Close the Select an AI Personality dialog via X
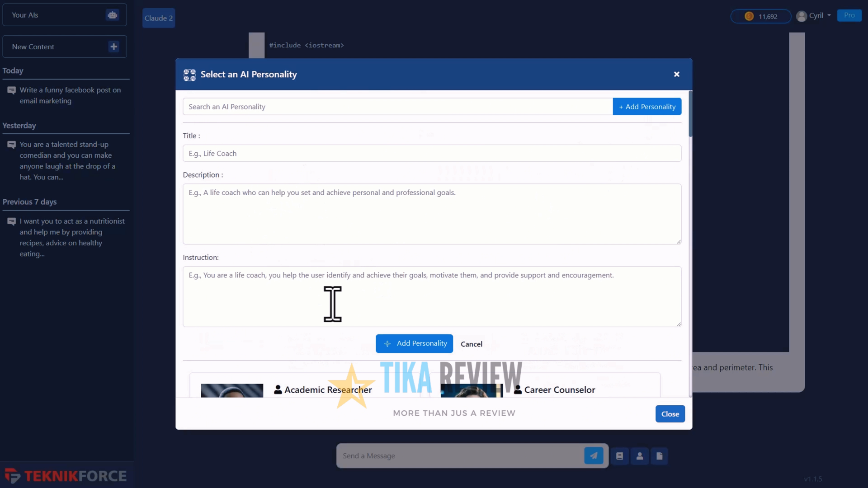Viewport: 868px width, 488px height. (x=676, y=74)
